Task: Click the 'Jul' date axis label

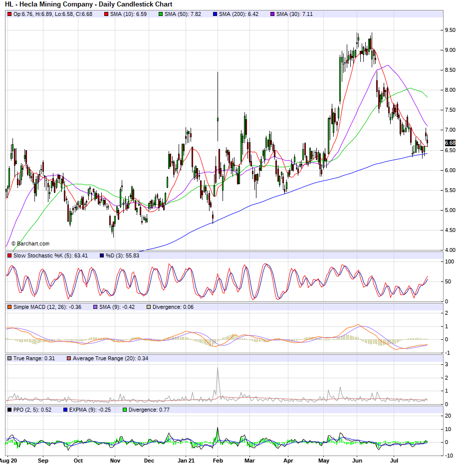Action: point(394,461)
